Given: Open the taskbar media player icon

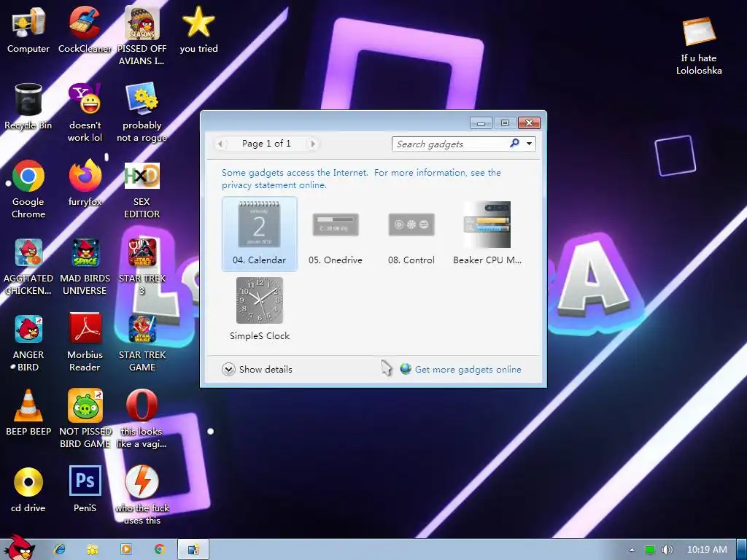Looking at the screenshot, I should tap(125, 550).
